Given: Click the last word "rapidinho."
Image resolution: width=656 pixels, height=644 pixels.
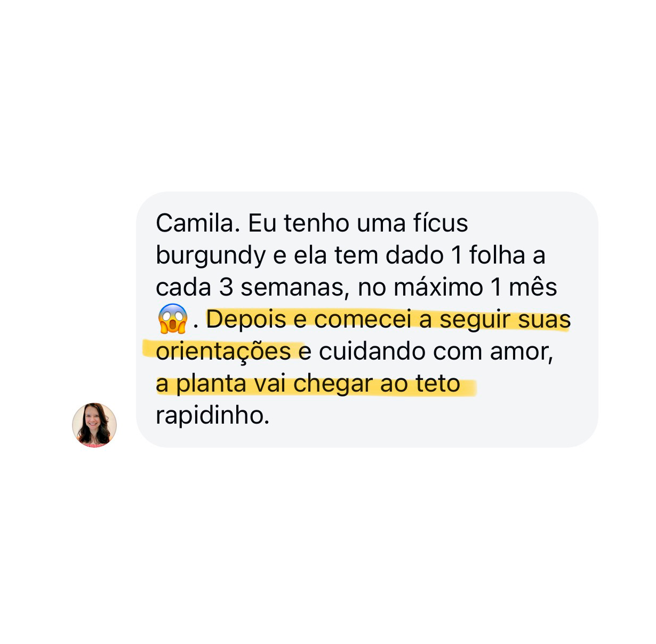Looking at the screenshot, I should point(213,416).
